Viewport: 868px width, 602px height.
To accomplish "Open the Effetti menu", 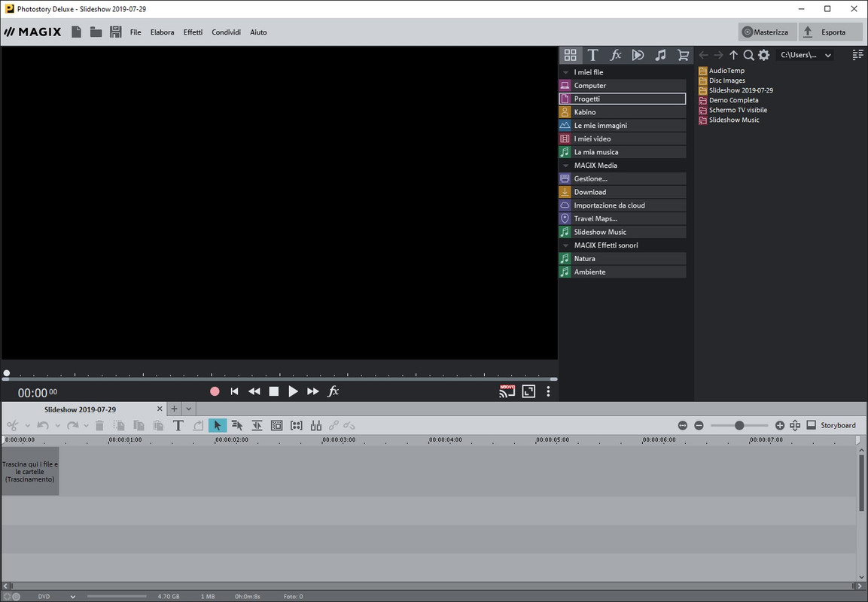I will (x=193, y=32).
